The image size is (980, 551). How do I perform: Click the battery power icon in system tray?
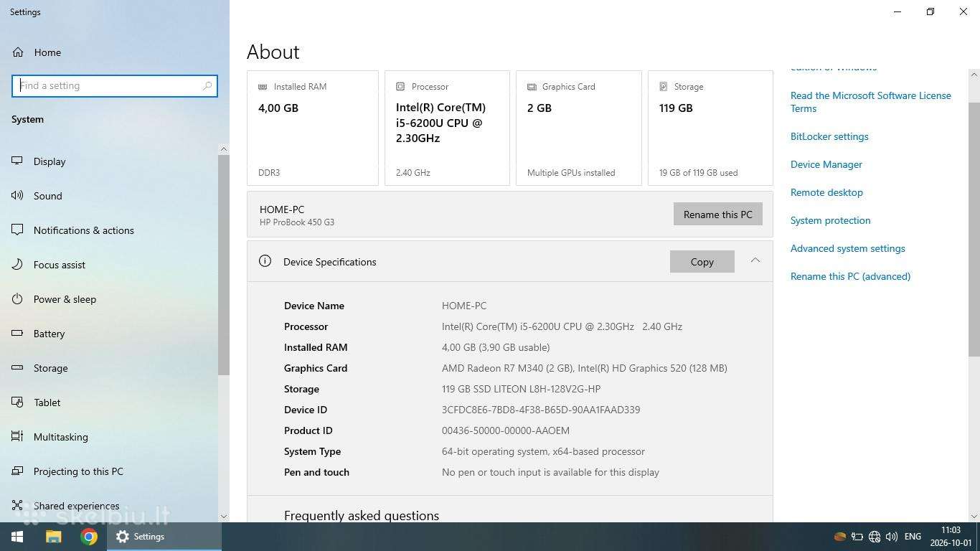(857, 537)
